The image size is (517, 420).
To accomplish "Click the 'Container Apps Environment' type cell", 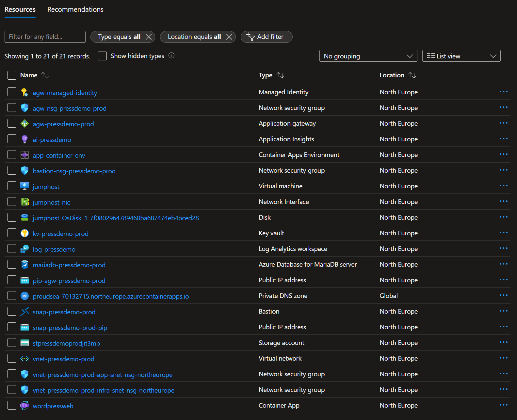I will (x=299, y=155).
